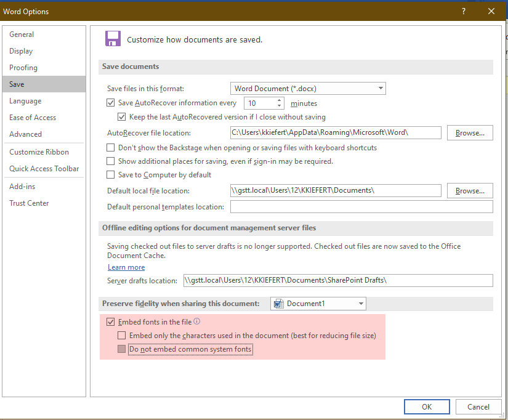Screen dimensions: 508x420
Task: Go to Add-ins category
Action: point(44,187)
